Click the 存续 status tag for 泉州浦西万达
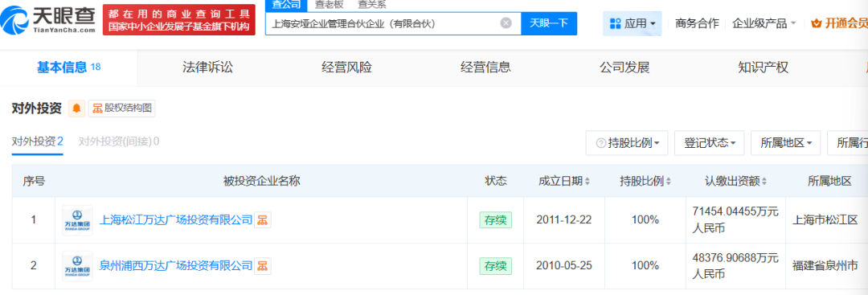The height and width of the screenshot is (295, 868). click(x=495, y=266)
